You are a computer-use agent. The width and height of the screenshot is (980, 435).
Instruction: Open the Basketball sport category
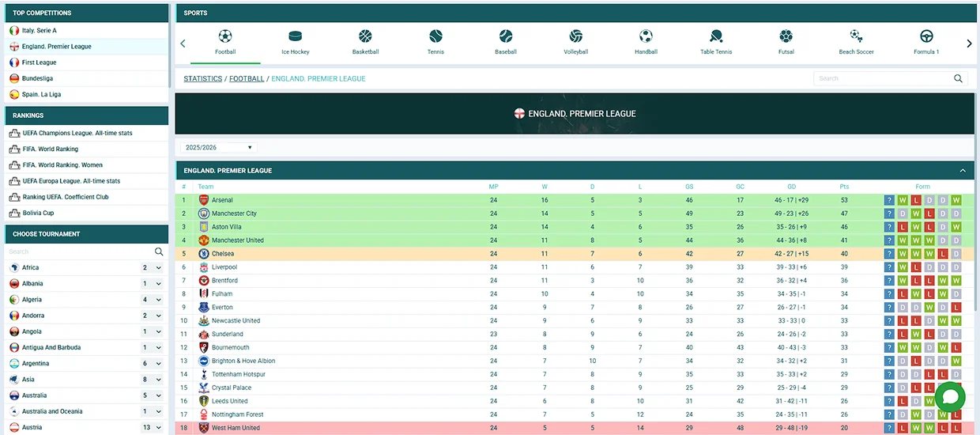click(x=365, y=36)
